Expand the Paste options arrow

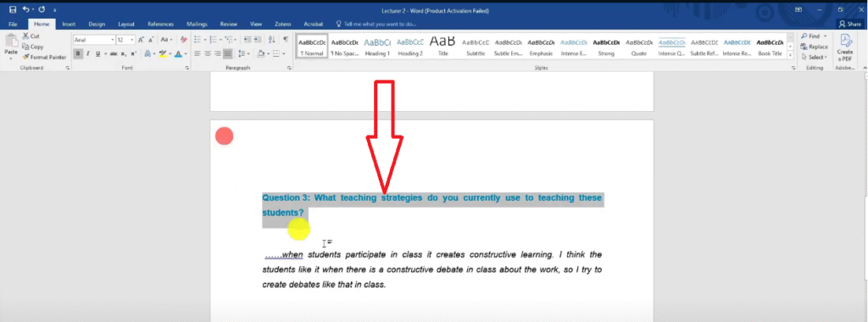coord(11,58)
